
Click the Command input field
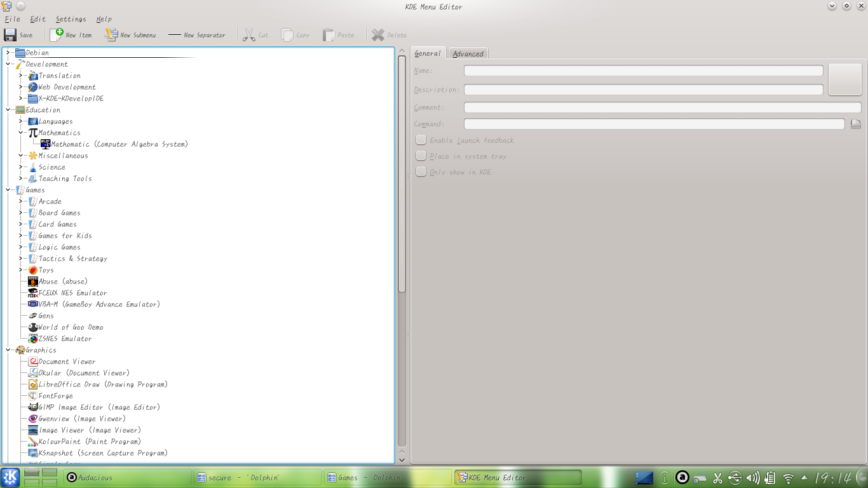point(654,124)
